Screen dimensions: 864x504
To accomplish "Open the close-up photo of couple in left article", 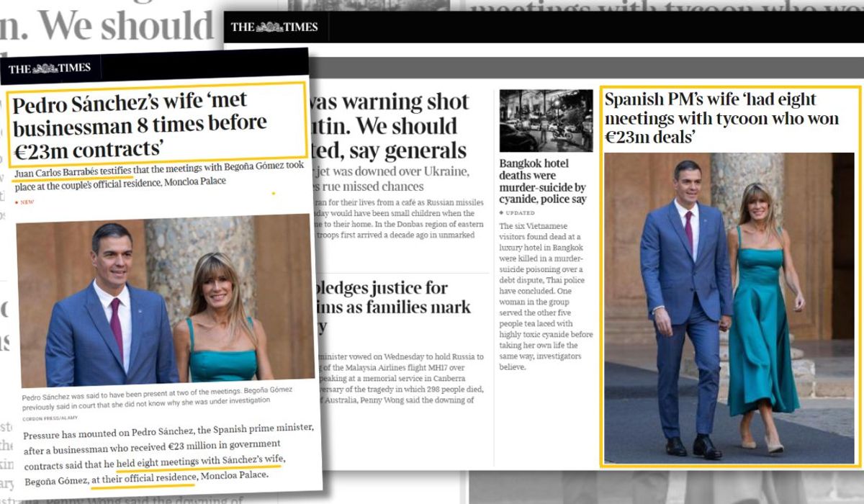I will click(x=164, y=300).
